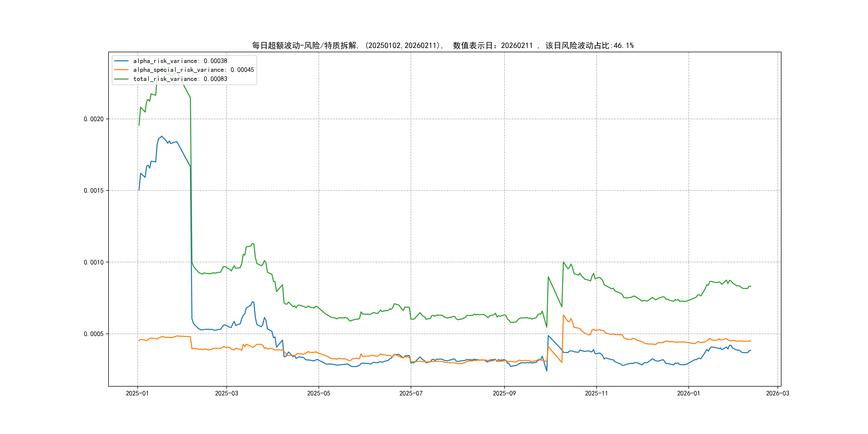Click the orange alpha_special_risk_variance legend line
Screen dimensions: 868x434
click(121, 70)
